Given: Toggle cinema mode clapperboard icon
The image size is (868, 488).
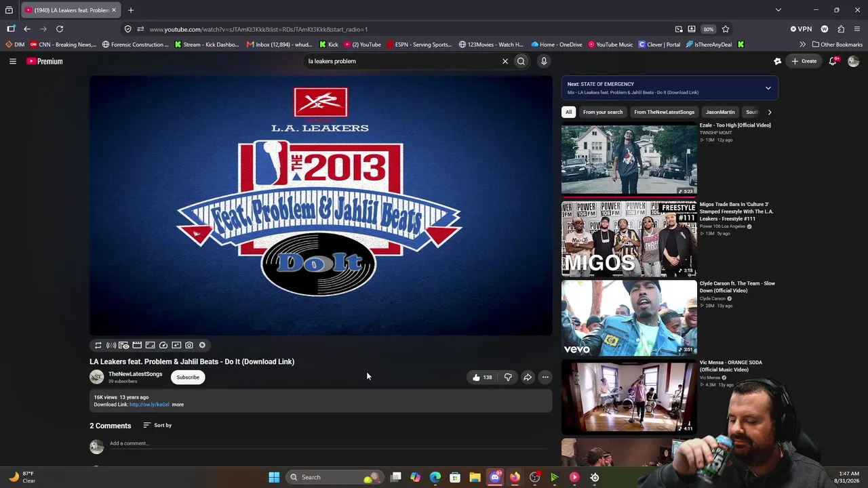Looking at the screenshot, I should tap(137, 345).
